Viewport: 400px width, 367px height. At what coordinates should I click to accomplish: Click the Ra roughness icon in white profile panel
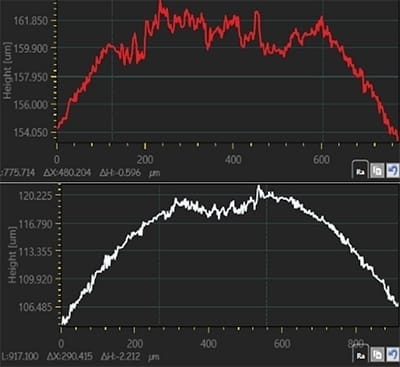tap(360, 355)
